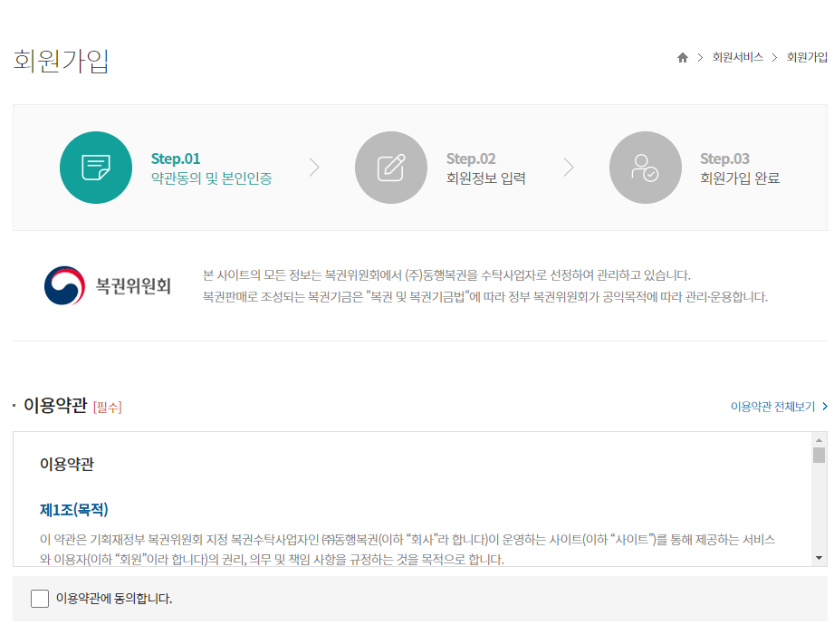Check the 이용약관에 동의합니다 checkbox

point(40,598)
